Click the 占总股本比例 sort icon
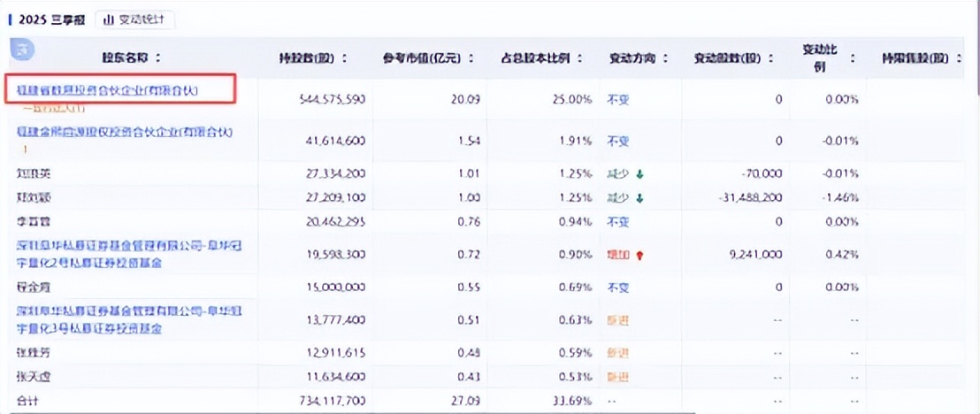This screenshot has width=980, height=414. pyautogui.click(x=580, y=58)
